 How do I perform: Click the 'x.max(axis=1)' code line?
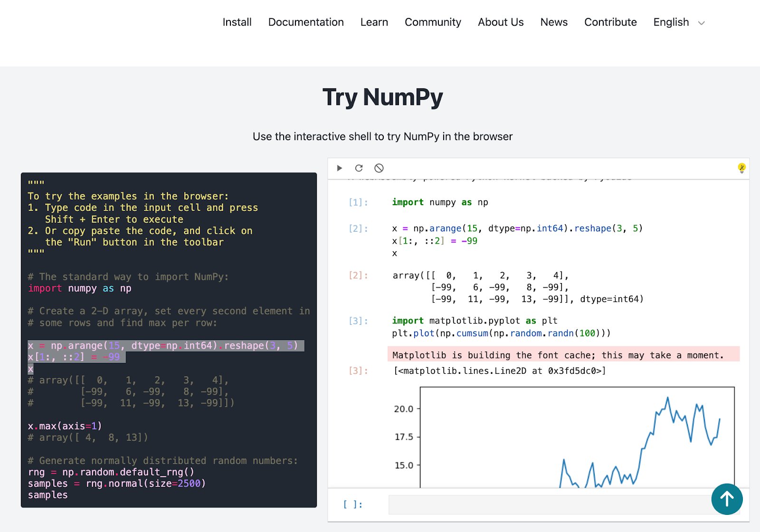pos(65,426)
